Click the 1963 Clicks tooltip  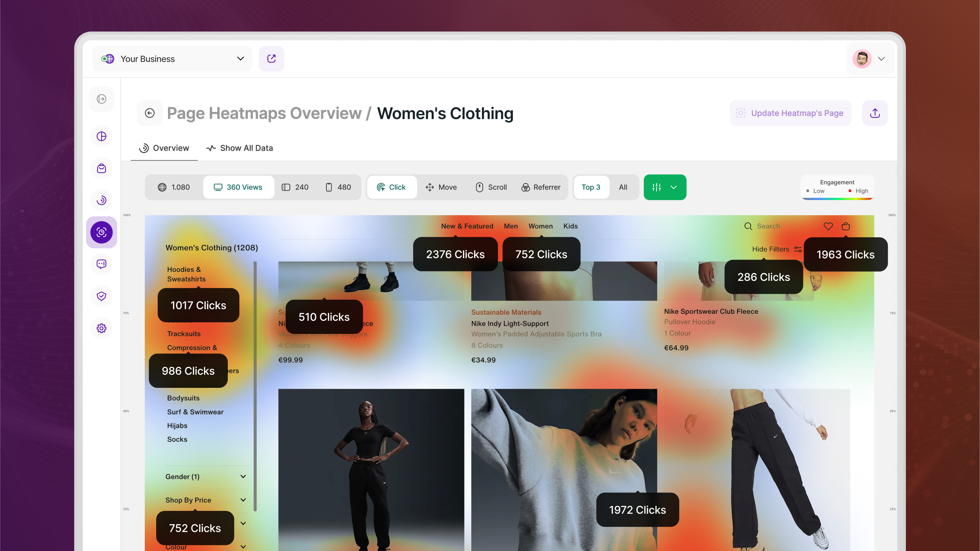845,254
